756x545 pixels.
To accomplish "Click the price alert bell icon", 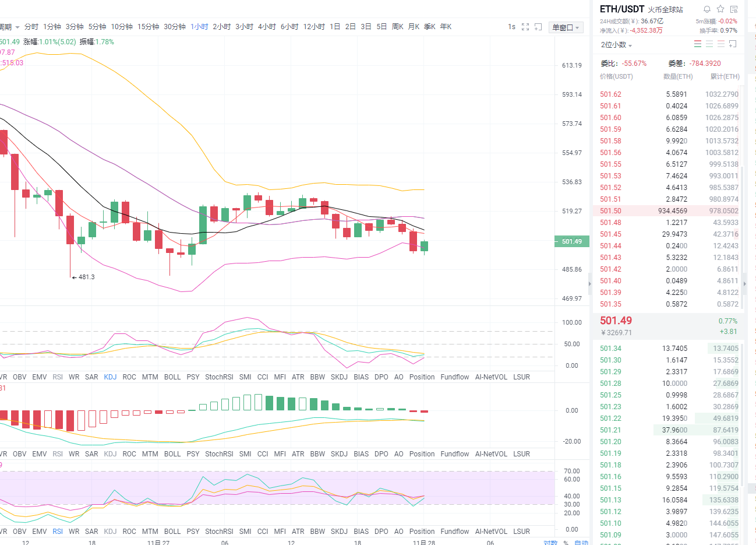I will tap(707, 9).
